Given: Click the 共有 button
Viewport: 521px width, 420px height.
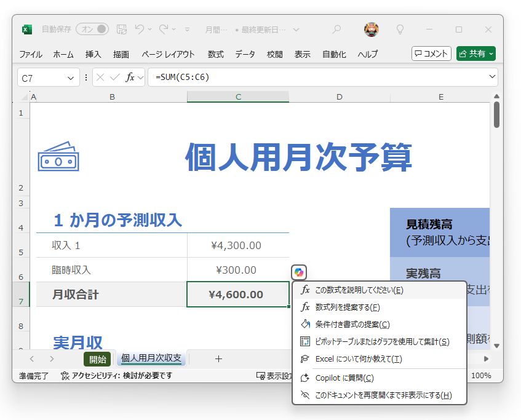Looking at the screenshot, I should (x=474, y=53).
